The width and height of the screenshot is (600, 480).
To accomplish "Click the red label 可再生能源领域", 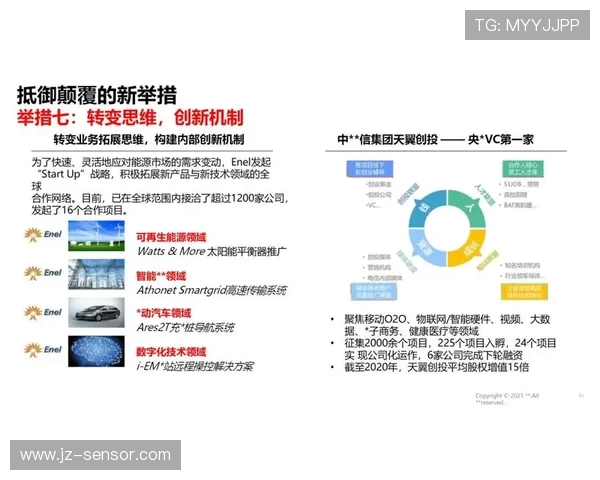I will pos(171,237).
